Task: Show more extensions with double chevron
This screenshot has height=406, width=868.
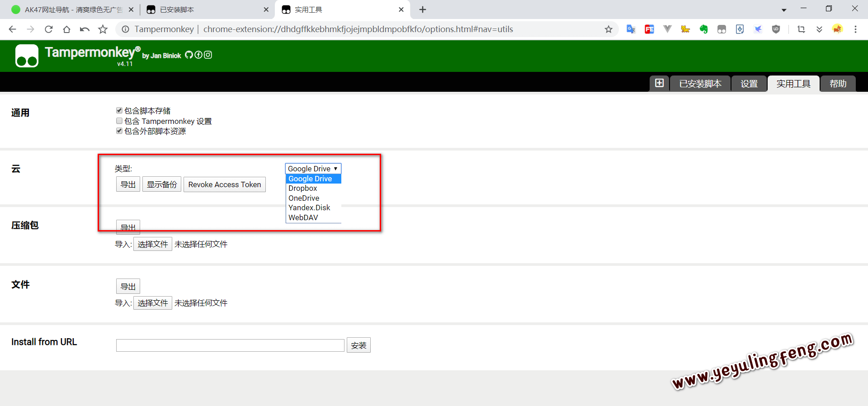Action: (819, 29)
